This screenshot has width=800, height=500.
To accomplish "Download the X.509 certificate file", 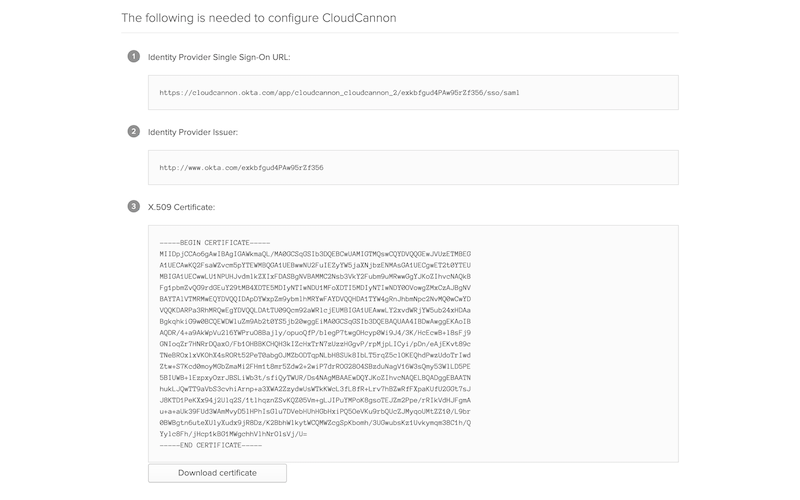I will click(217, 473).
